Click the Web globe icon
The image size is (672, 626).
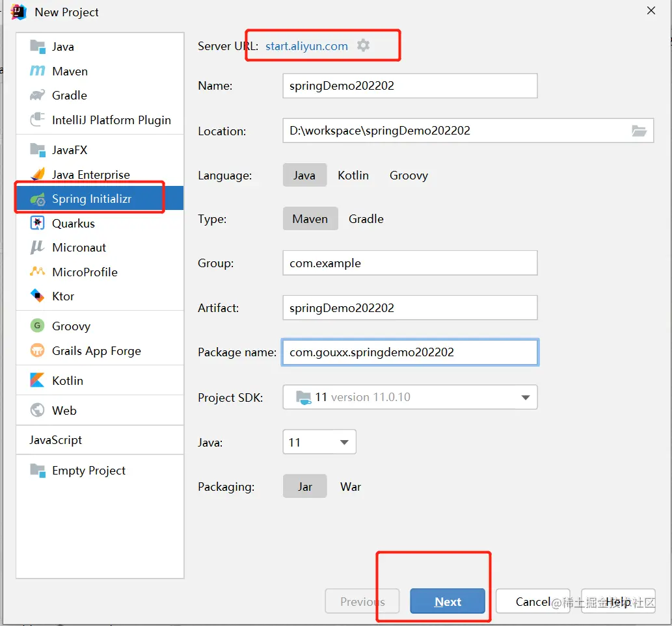(x=38, y=410)
